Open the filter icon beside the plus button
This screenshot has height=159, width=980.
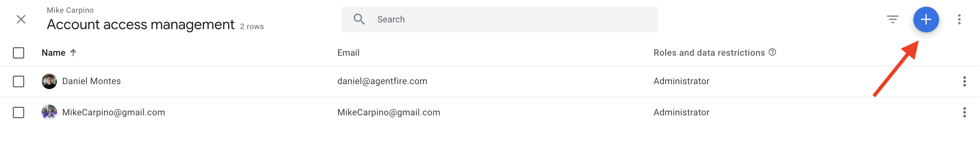click(x=892, y=20)
